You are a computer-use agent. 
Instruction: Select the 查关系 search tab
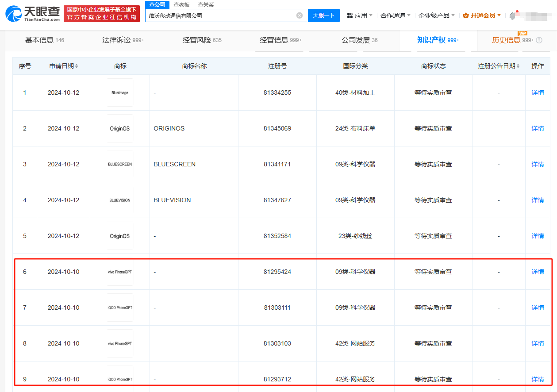click(206, 4)
